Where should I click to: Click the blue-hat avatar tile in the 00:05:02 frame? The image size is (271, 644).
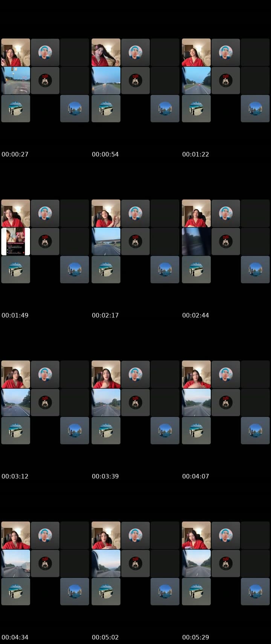(135, 535)
